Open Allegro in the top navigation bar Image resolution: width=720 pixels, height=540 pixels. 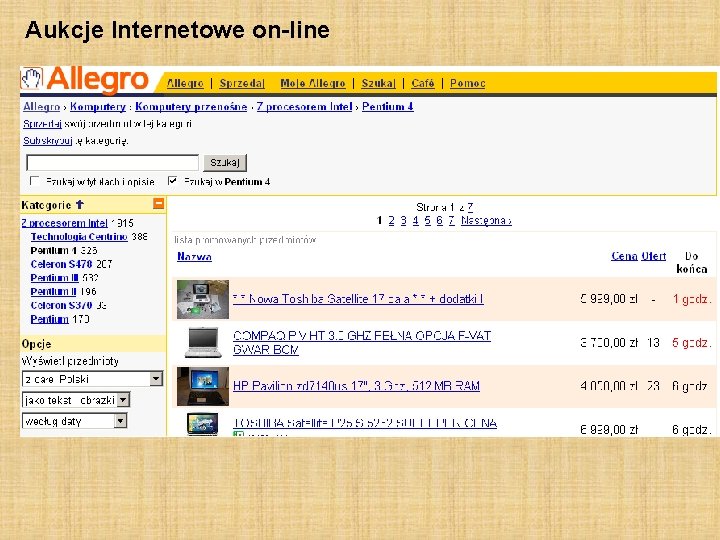[x=185, y=83]
